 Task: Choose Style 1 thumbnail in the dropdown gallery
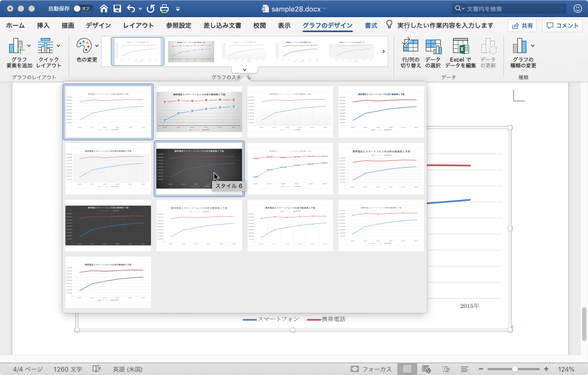click(108, 112)
